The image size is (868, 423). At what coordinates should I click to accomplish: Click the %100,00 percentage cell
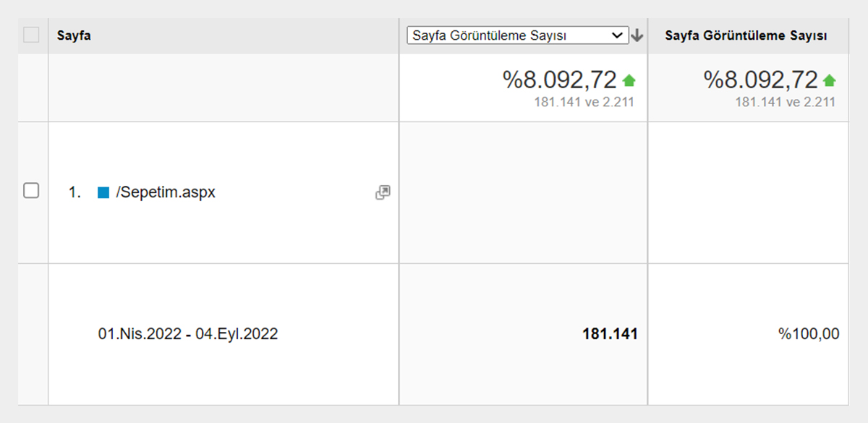coord(809,334)
